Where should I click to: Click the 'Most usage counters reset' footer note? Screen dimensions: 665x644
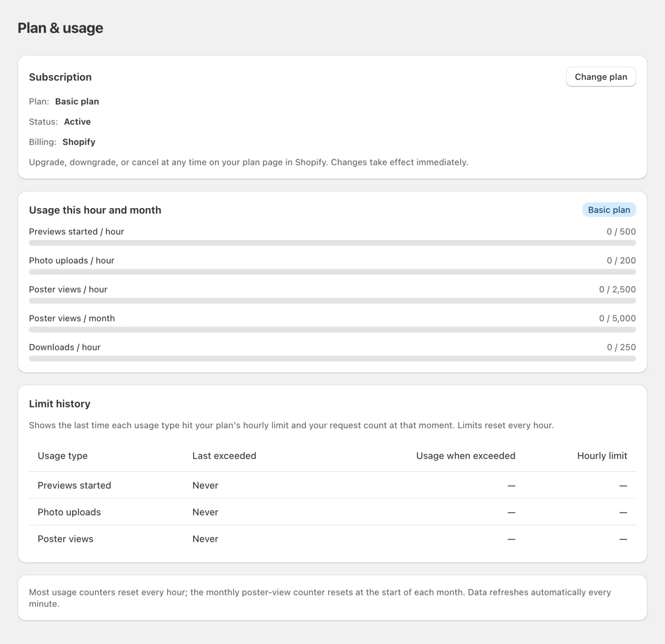coord(320,598)
